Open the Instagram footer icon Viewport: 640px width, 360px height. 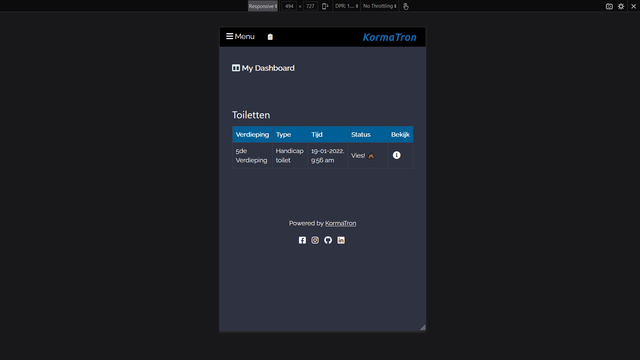[x=315, y=240]
